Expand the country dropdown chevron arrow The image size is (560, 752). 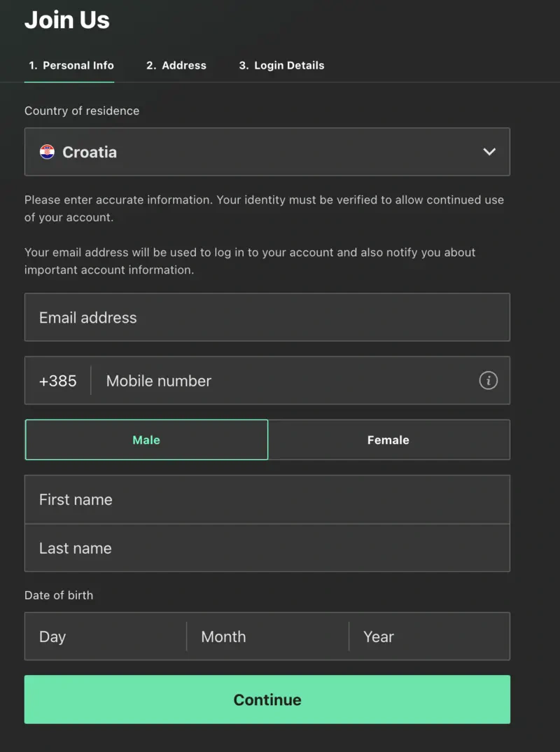[x=489, y=152]
